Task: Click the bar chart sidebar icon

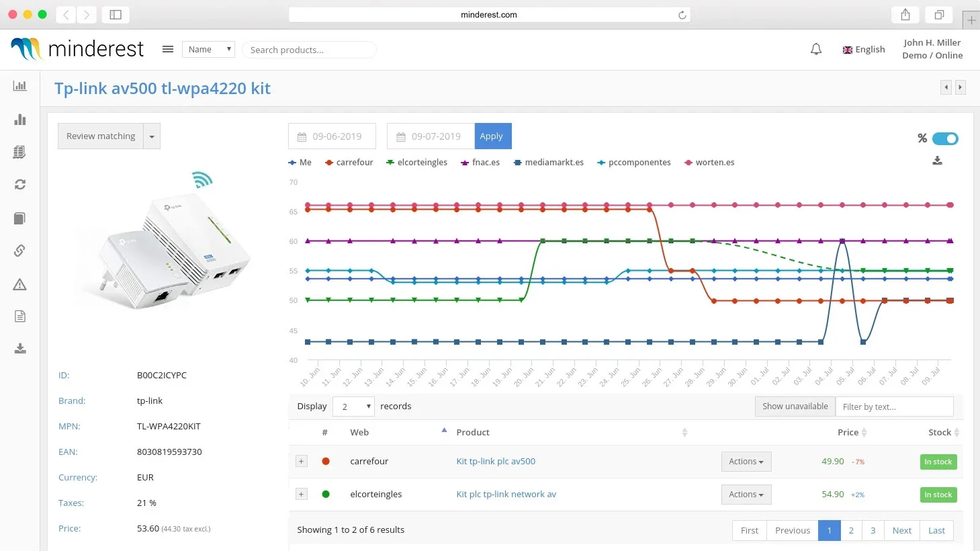Action: (x=20, y=120)
